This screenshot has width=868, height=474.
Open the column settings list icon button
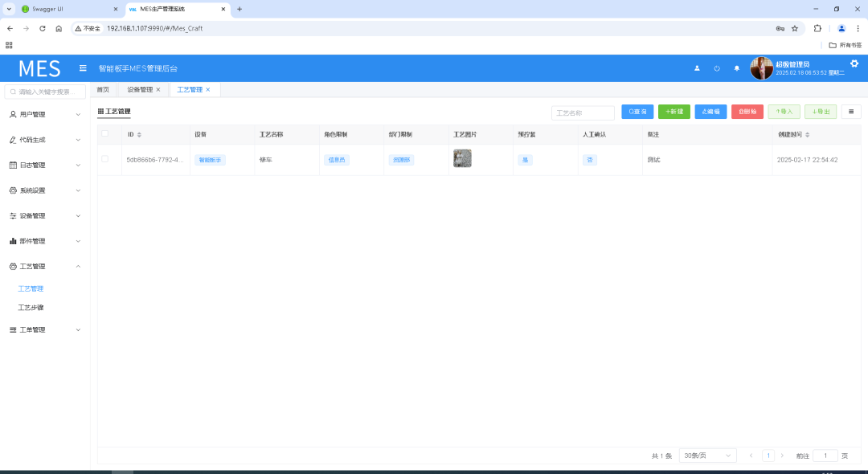850,112
